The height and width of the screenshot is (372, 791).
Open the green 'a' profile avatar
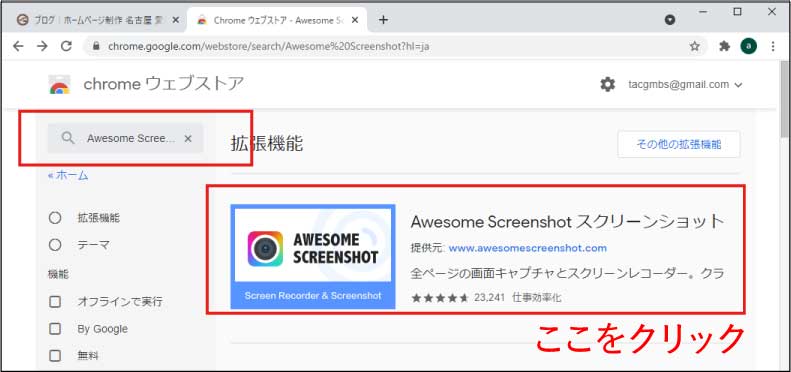(x=749, y=46)
